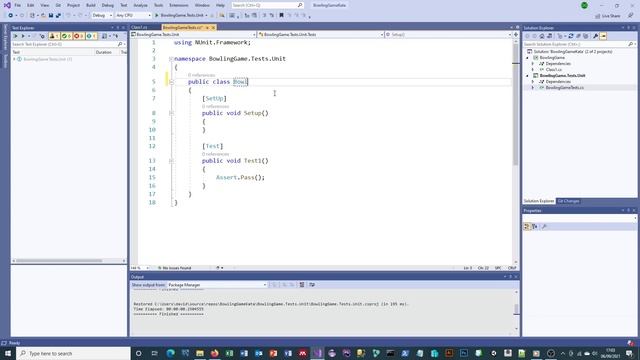The width and height of the screenshot is (640, 360).
Task: Click the Clear All icon in the Output panel
Action: [302, 285]
